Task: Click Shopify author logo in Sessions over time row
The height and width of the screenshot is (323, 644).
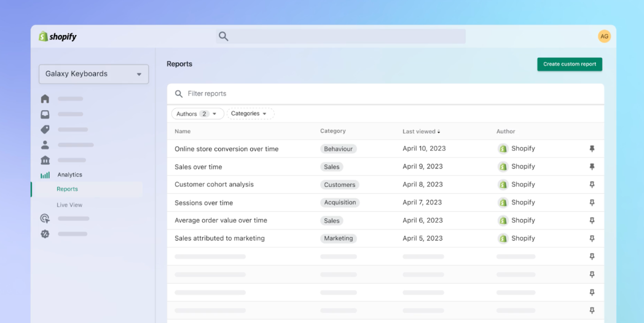Action: 503,202
